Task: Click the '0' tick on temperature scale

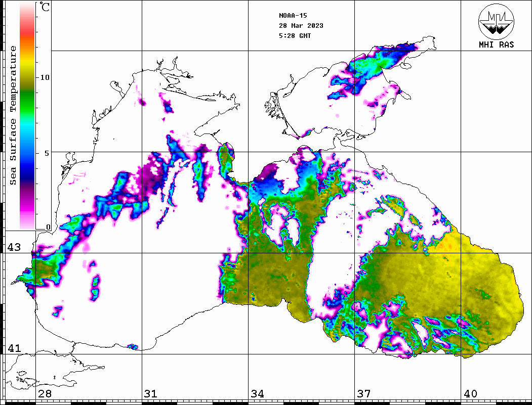Action: (48, 227)
